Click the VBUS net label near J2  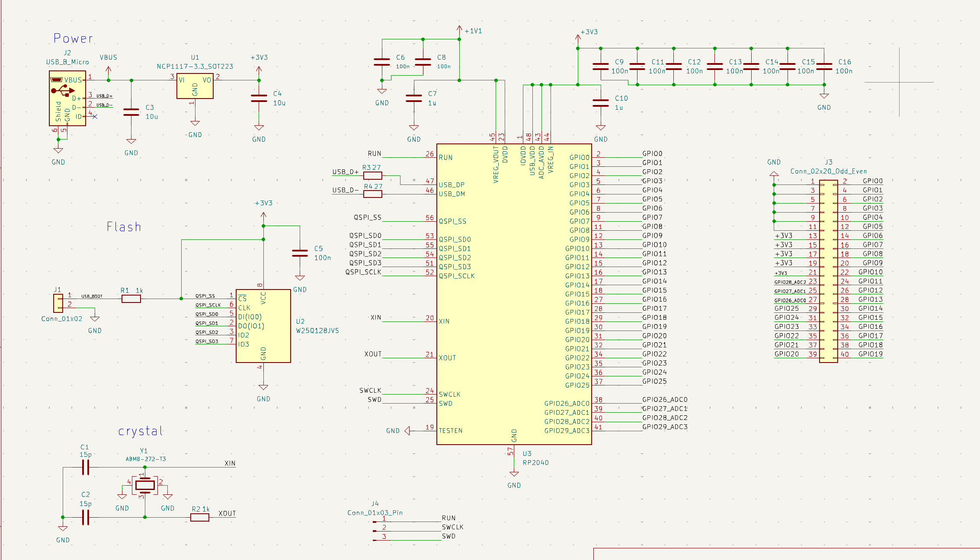point(107,57)
